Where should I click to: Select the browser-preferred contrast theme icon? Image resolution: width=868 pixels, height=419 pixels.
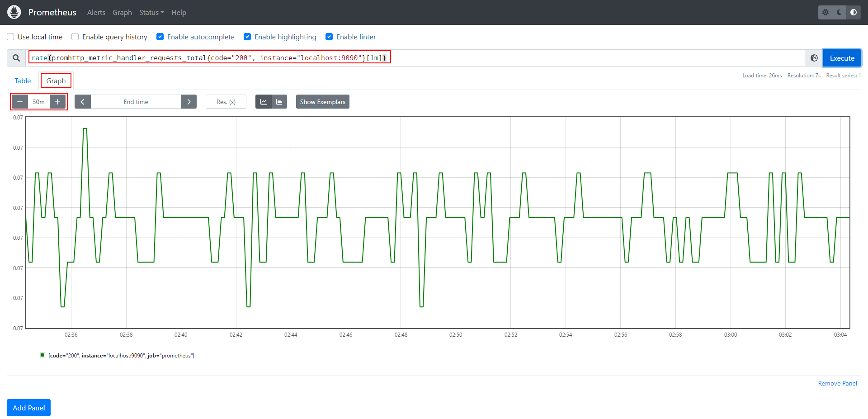coord(854,12)
